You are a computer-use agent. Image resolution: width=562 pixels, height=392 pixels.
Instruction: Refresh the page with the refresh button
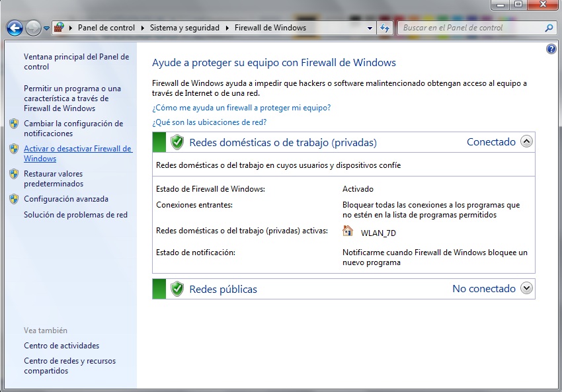click(x=385, y=28)
